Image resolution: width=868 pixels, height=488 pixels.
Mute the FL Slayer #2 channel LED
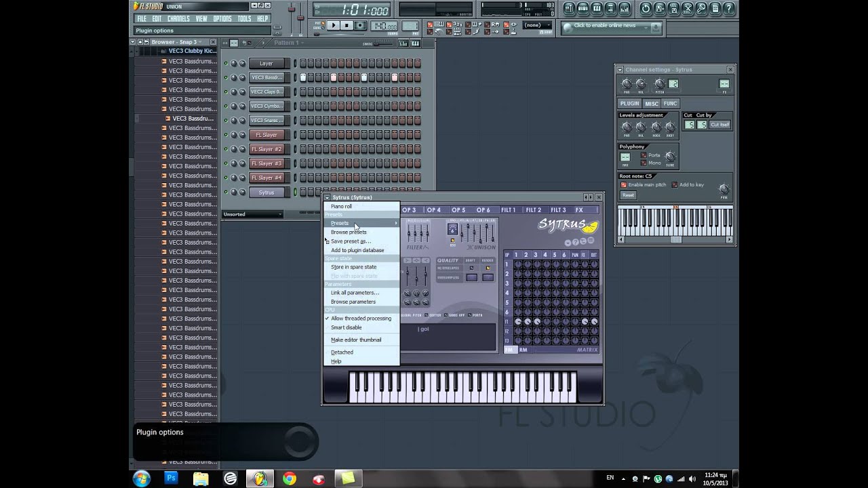[226, 149]
